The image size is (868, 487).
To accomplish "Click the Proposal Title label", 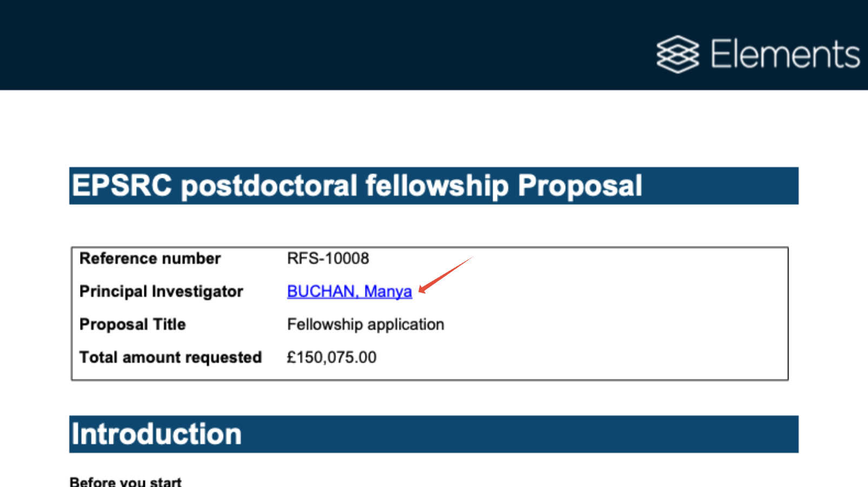I will click(132, 324).
